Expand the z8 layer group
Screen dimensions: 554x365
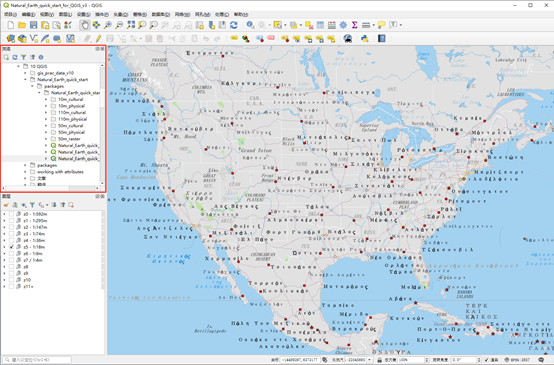tap(4, 267)
